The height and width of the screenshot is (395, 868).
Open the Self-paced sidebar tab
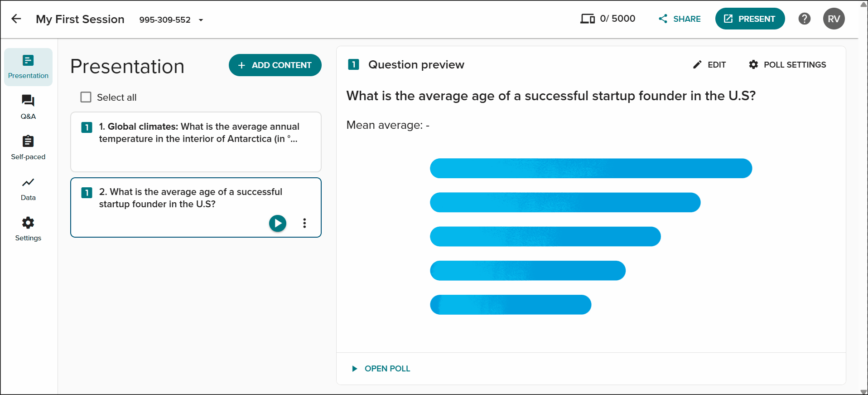point(28,148)
